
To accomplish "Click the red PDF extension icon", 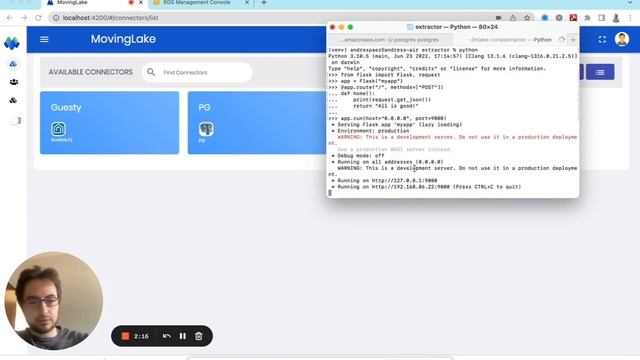I will (573, 18).
